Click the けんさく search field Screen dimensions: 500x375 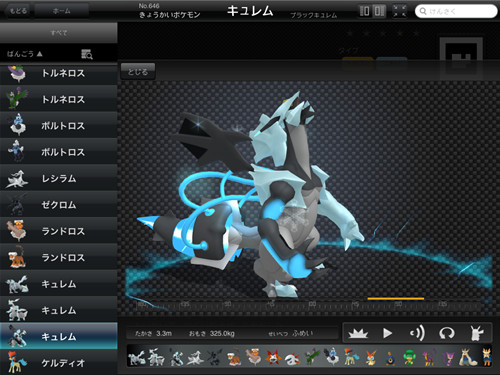click(x=456, y=11)
